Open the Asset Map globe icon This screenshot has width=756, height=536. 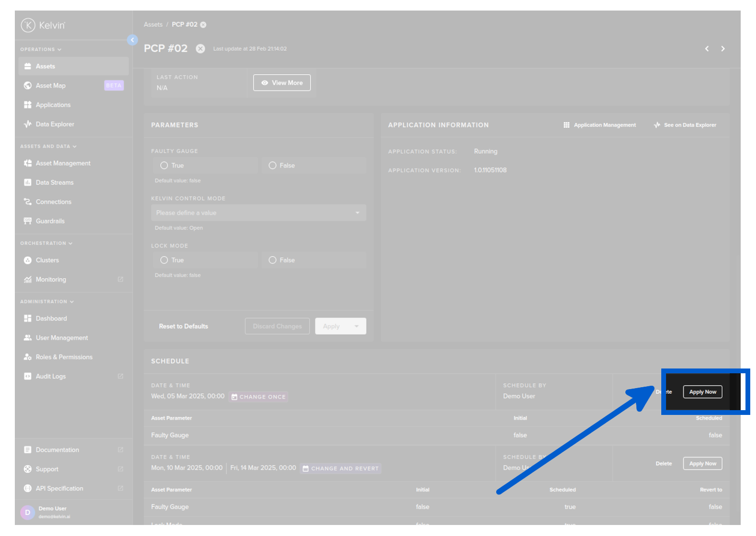click(28, 86)
